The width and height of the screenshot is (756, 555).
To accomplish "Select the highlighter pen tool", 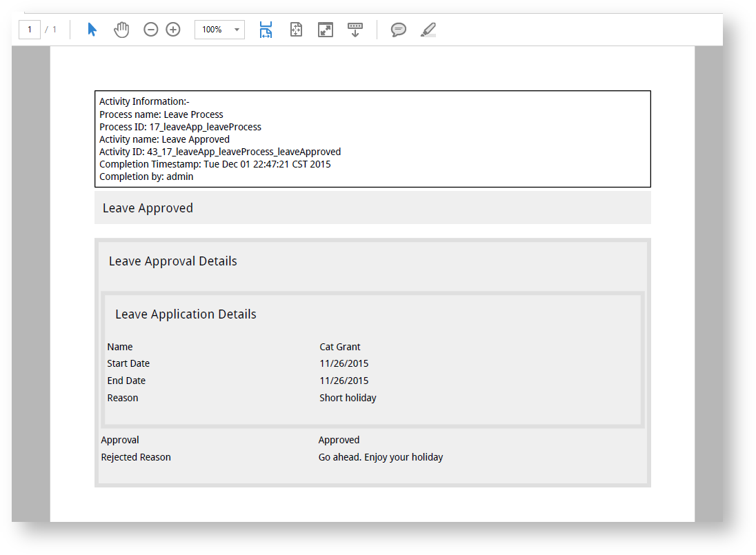I will pos(428,30).
